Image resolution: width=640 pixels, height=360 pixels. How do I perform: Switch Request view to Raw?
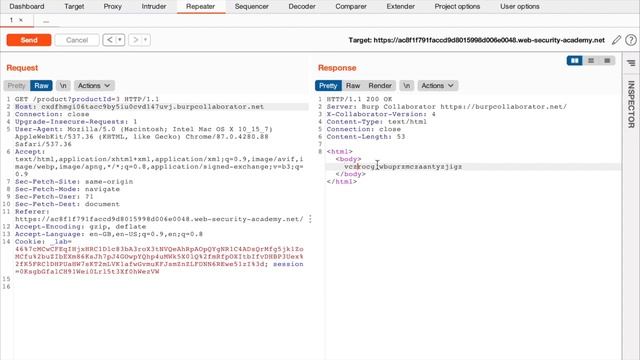point(41,86)
